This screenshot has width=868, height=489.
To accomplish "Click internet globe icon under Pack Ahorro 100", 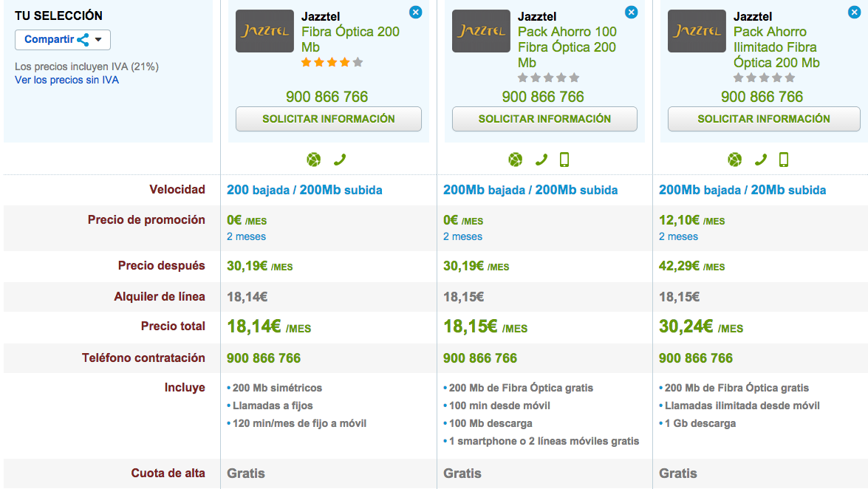I will (x=516, y=160).
